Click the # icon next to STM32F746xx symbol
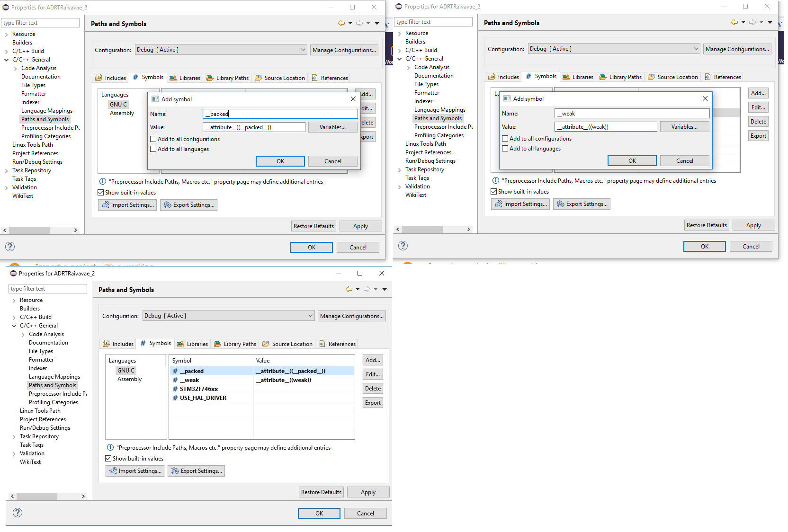This screenshot has height=532, width=788. tap(175, 389)
